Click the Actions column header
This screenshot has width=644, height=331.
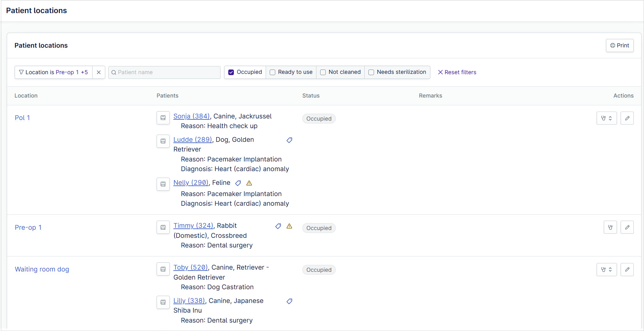(x=623, y=96)
